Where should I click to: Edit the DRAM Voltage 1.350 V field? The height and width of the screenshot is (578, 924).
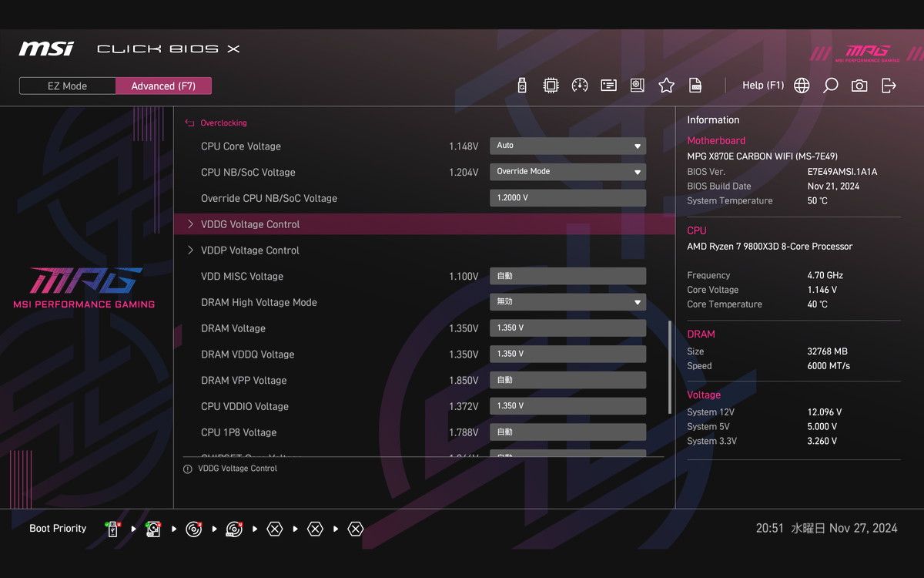567,328
